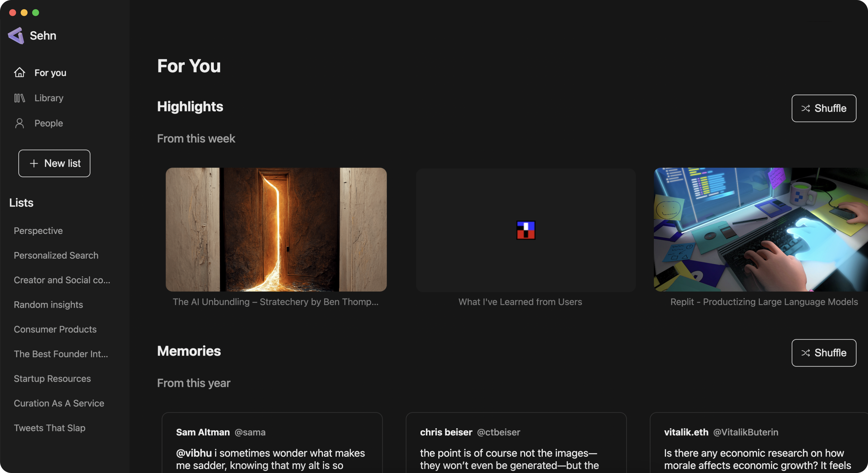Open the Replit LLM article thumbnail
The image size is (868, 473).
pyautogui.click(x=761, y=229)
